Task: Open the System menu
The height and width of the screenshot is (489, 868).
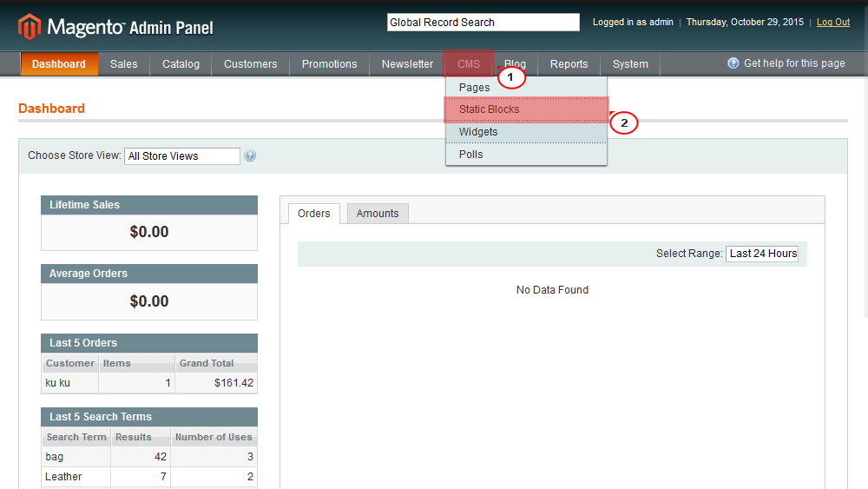Action: click(x=630, y=64)
